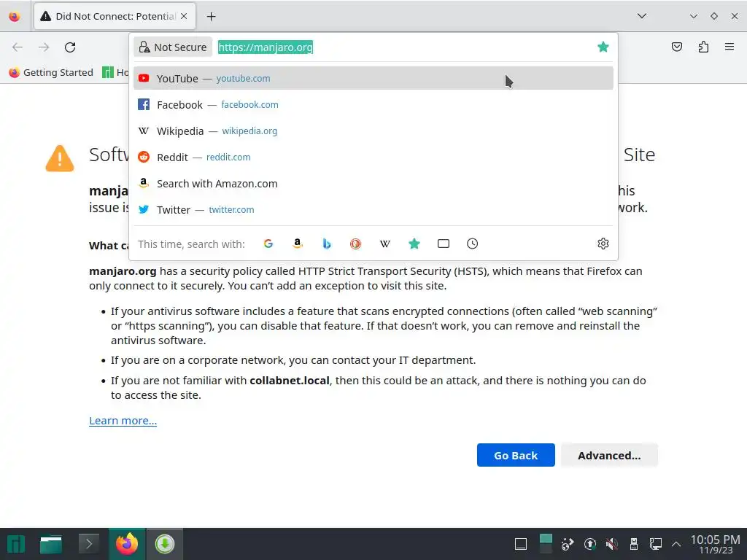747x560 pixels.
Task: Click the show desktop tray icon
Action: [521, 544]
